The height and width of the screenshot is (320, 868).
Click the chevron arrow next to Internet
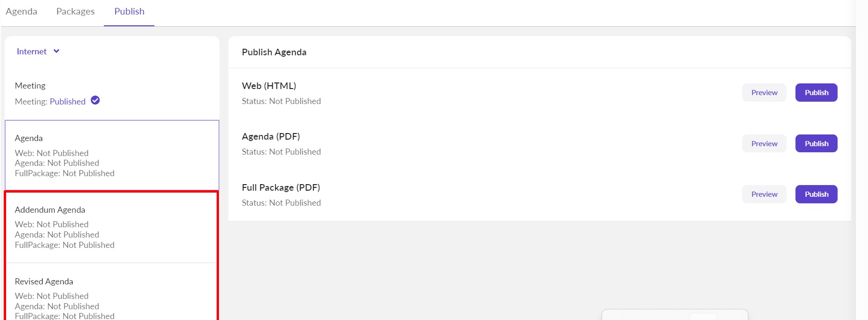coord(57,51)
